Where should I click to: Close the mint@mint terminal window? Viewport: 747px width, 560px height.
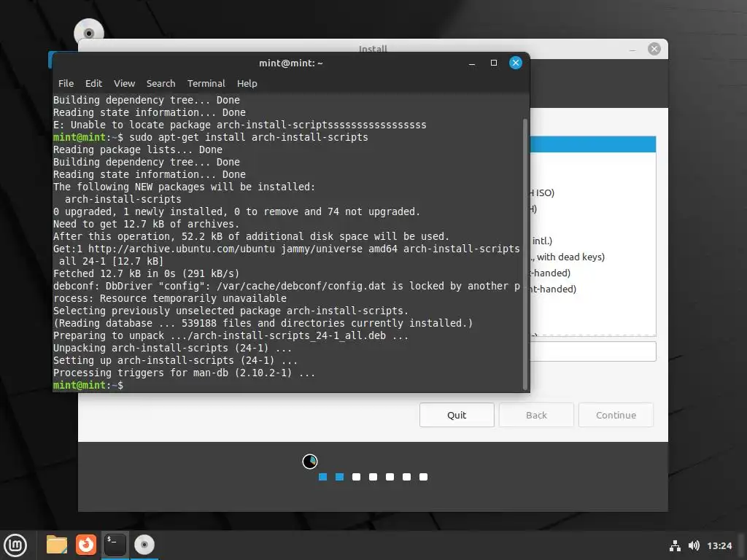516,63
